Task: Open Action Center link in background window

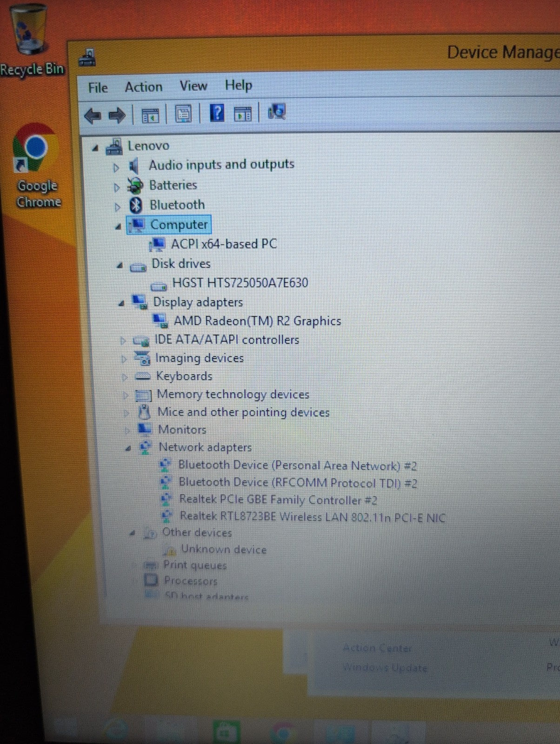Action: (x=377, y=648)
